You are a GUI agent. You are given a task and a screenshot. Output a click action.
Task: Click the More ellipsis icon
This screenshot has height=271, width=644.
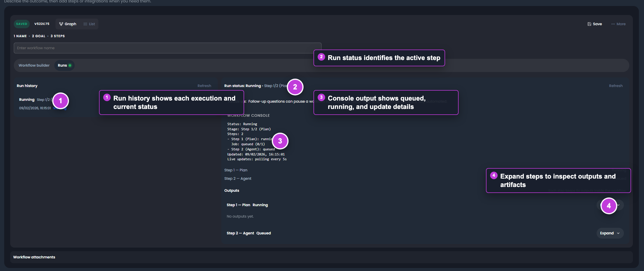[x=613, y=24]
